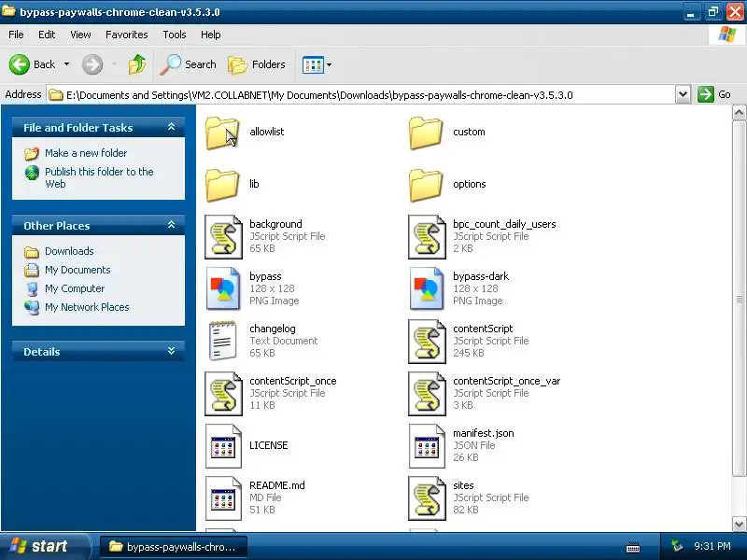Viewport: 747px width, 560px height.
Task: Click the folder icon in the title bar
Action: (8, 10)
